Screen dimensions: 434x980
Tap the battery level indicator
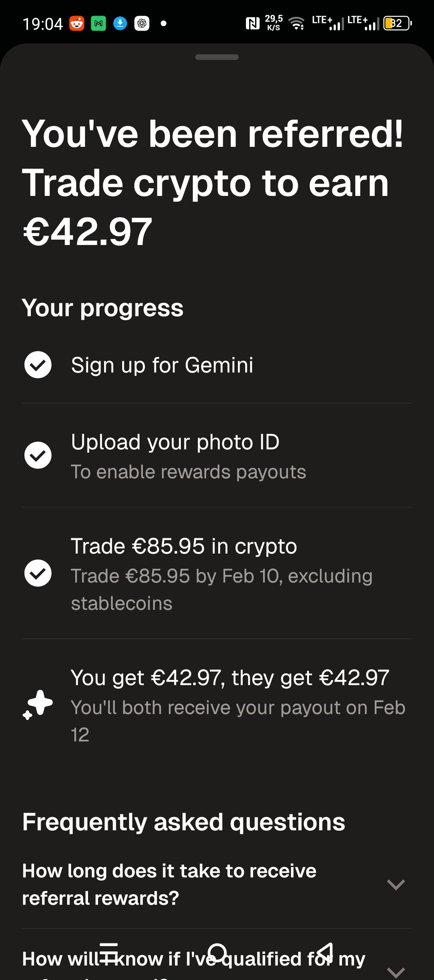pyautogui.click(x=397, y=23)
